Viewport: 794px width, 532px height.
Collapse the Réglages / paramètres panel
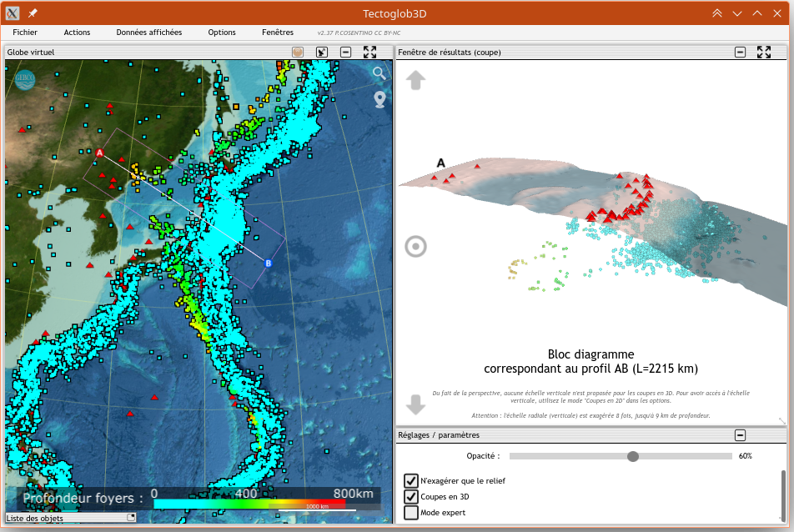pos(740,435)
